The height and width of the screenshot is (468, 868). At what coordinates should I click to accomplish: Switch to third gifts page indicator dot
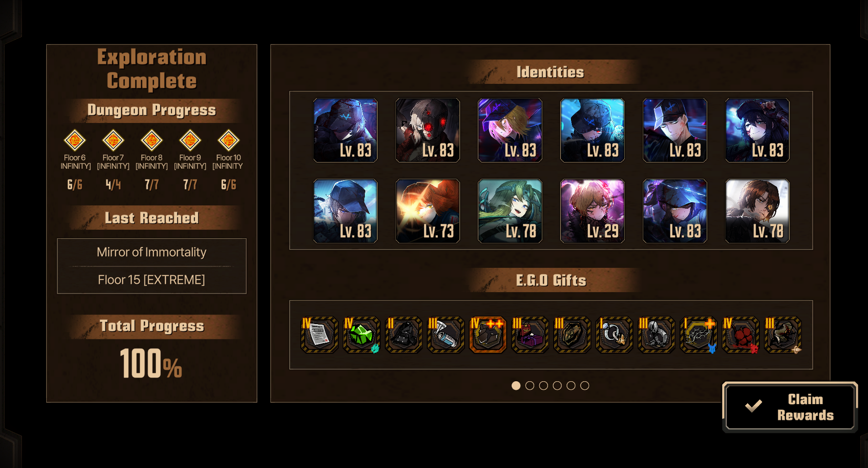pyautogui.click(x=544, y=386)
